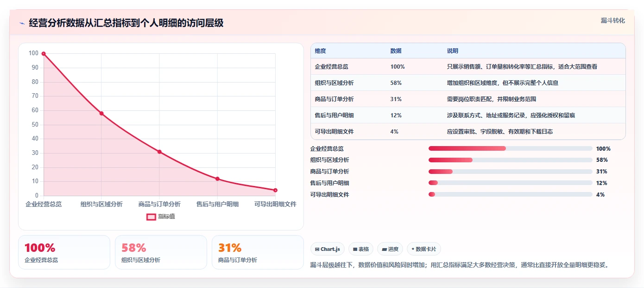Image resolution: width=644 pixels, height=288 pixels.
Task: Click the chart data point for 售后与用户明细
Action: click(x=217, y=179)
